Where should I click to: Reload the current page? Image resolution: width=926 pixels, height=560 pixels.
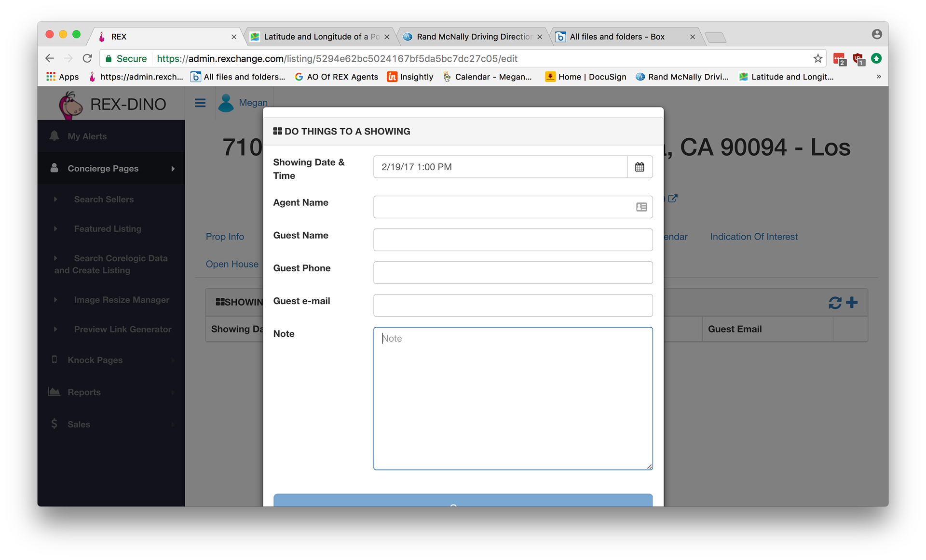pyautogui.click(x=87, y=58)
